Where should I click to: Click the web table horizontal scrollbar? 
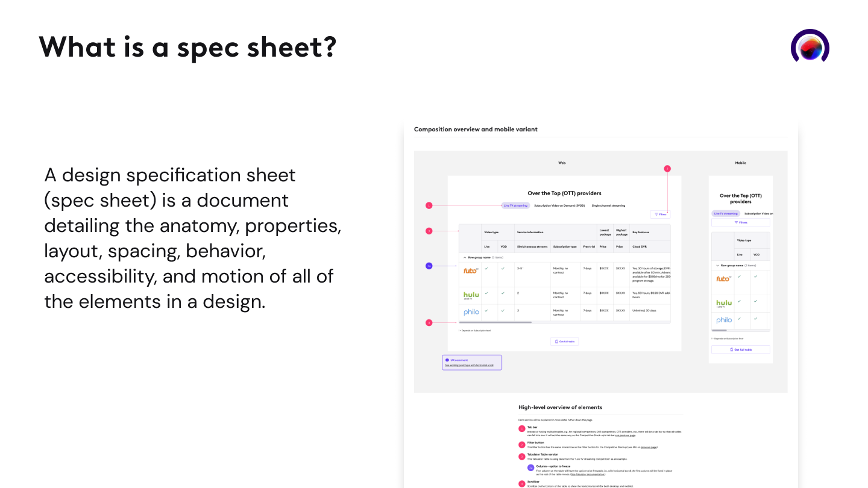(x=495, y=322)
